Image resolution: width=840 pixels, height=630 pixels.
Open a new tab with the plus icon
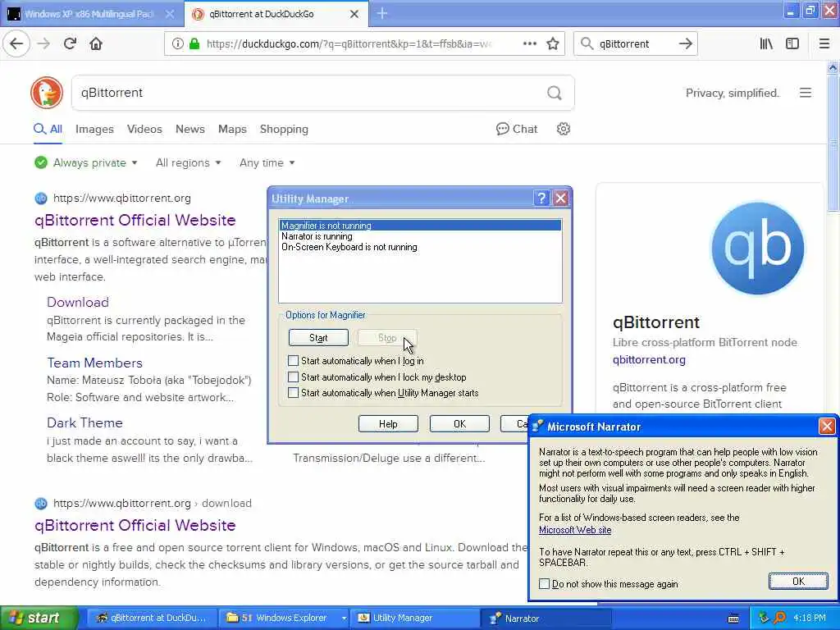point(382,13)
